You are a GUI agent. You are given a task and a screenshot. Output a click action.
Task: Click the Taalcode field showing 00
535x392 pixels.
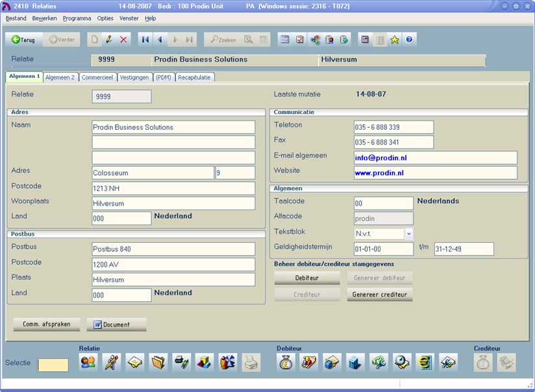pyautogui.click(x=384, y=203)
